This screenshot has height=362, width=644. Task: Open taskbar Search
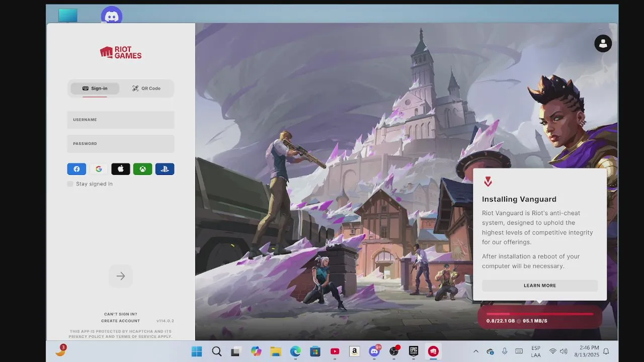(x=217, y=351)
